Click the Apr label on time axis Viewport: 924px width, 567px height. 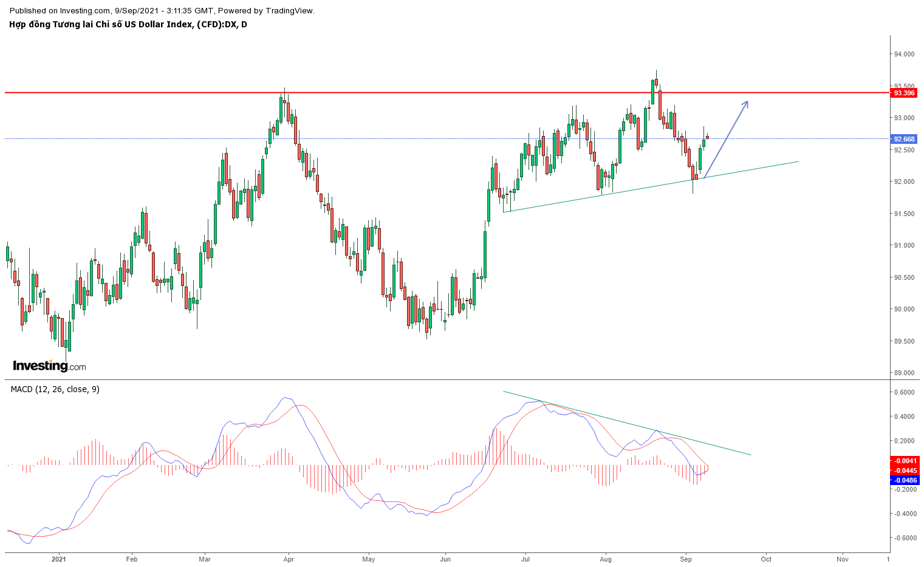289,559
